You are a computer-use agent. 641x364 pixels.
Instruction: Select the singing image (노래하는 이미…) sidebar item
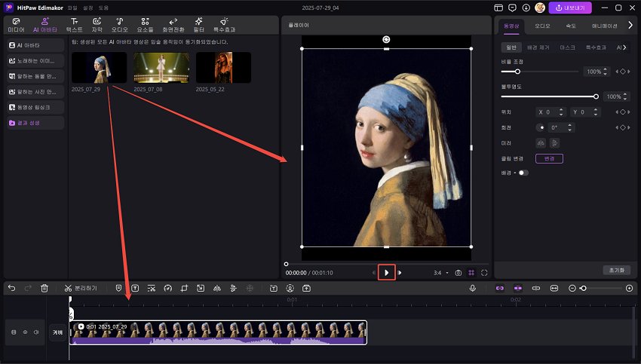tap(35, 61)
